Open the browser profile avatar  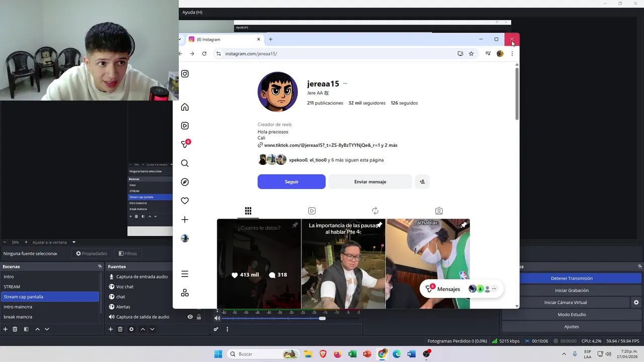coord(500,53)
